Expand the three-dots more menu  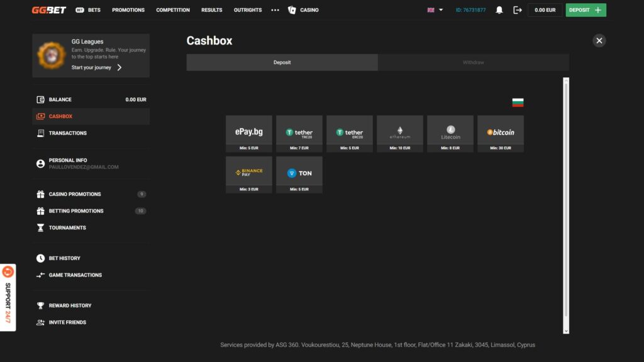pos(275,10)
